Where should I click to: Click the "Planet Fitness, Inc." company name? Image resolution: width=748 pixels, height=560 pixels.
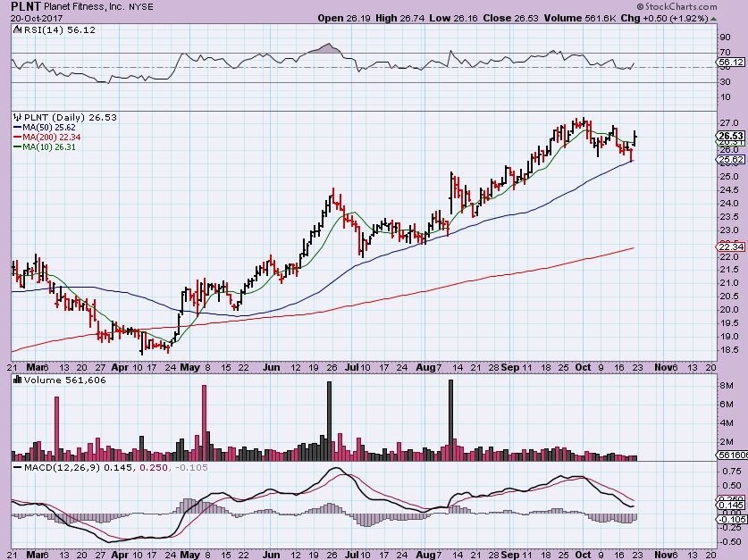(x=84, y=7)
